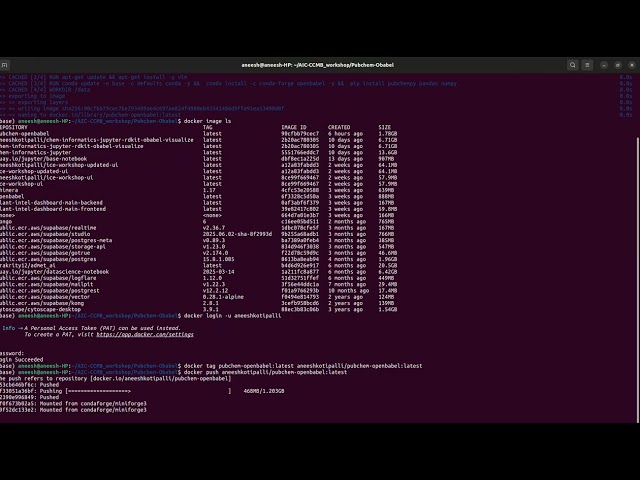Click the '<none>' tag value
This screenshot has width=640, height=480.
(x=212, y=215)
